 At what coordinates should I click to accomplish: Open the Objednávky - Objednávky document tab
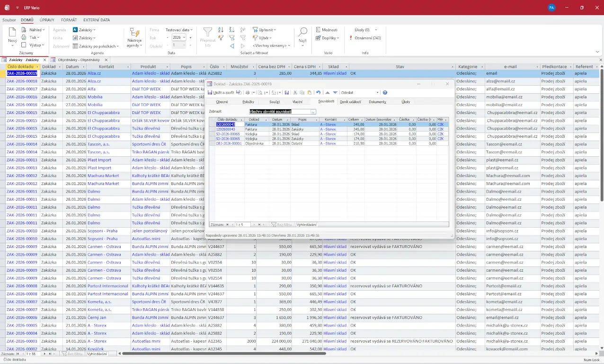(x=78, y=60)
